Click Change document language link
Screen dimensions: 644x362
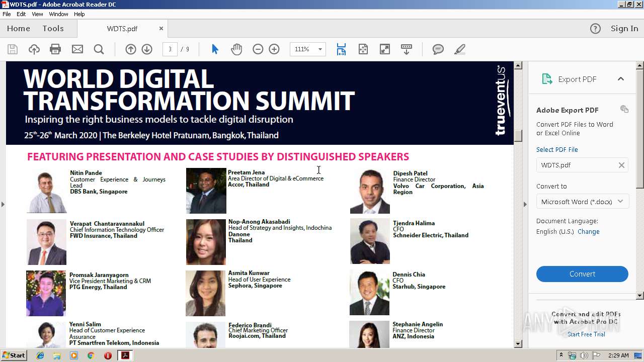click(589, 232)
